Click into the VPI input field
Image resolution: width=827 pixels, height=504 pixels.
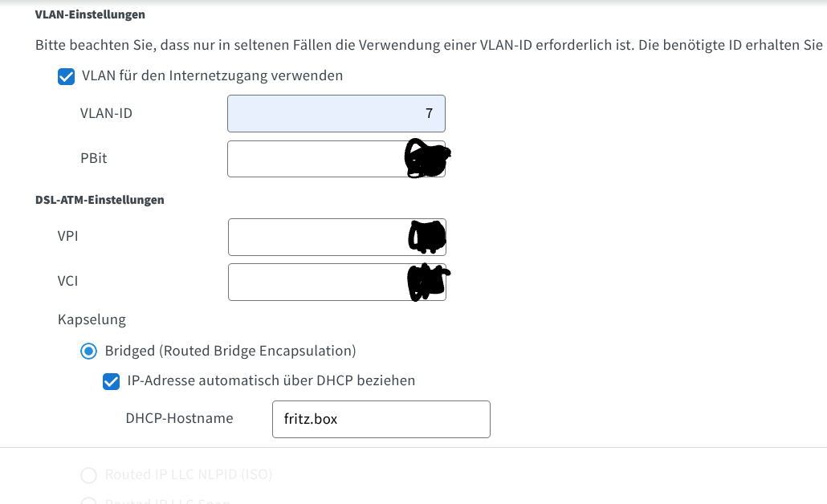pyautogui.click(x=317, y=238)
